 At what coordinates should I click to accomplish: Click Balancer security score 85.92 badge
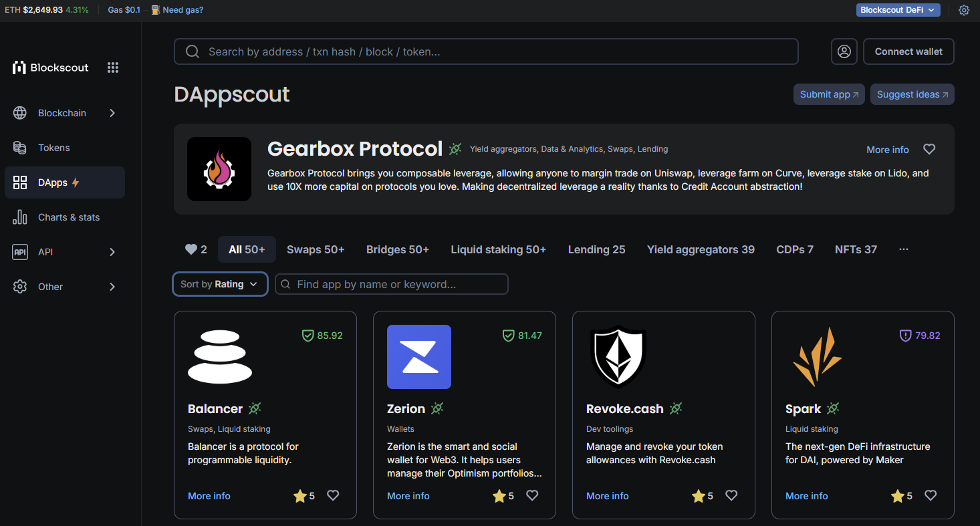[x=322, y=336]
